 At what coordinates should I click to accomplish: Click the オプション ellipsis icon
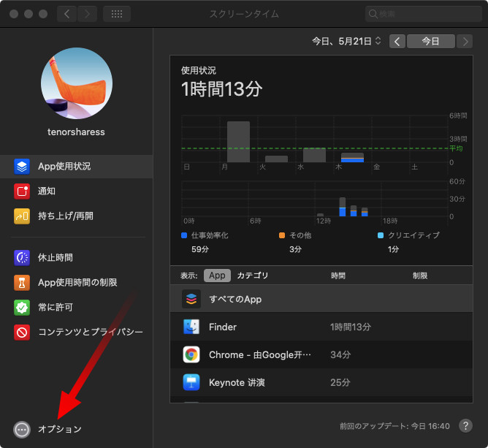[x=22, y=430]
